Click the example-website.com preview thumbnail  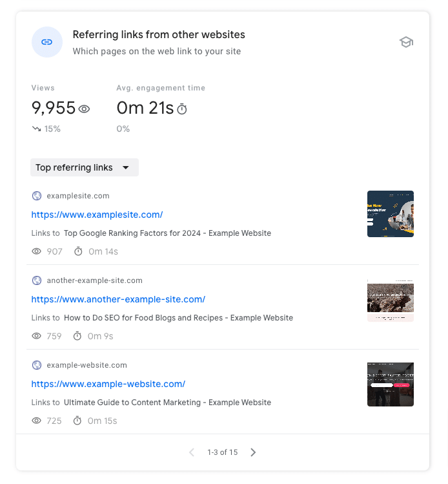(x=391, y=384)
